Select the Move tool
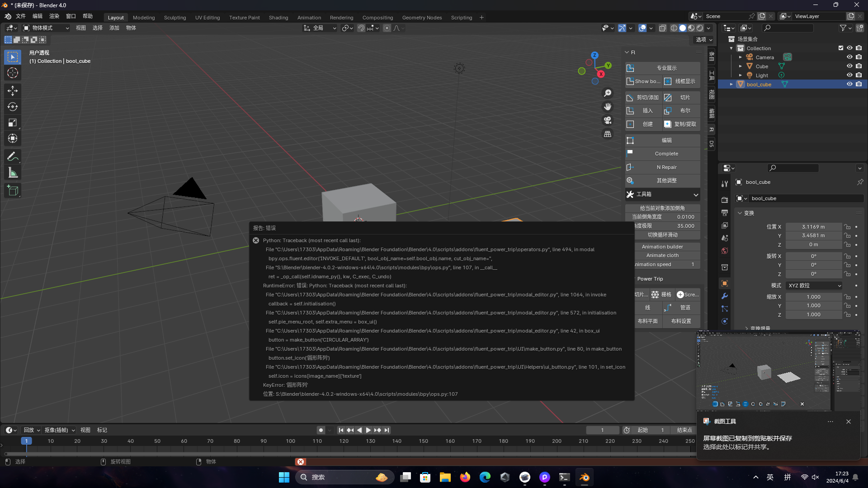The height and width of the screenshot is (488, 868). click(x=13, y=91)
